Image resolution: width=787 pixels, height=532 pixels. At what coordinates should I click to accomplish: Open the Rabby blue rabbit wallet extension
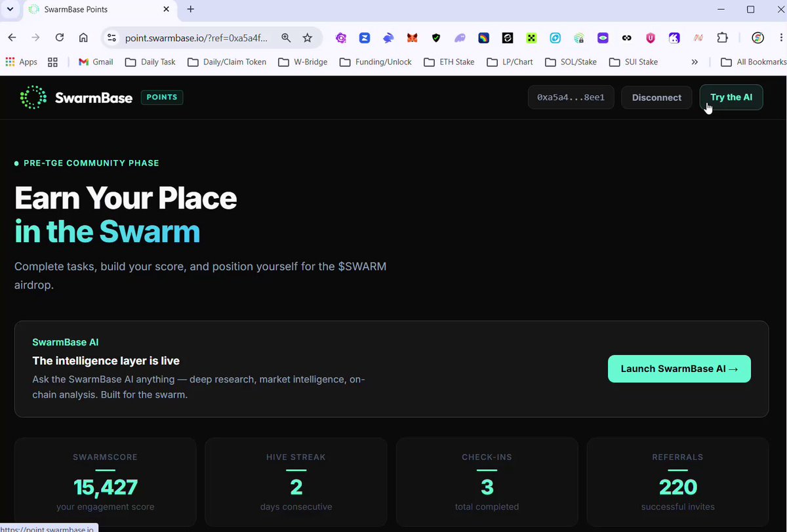[x=388, y=38]
